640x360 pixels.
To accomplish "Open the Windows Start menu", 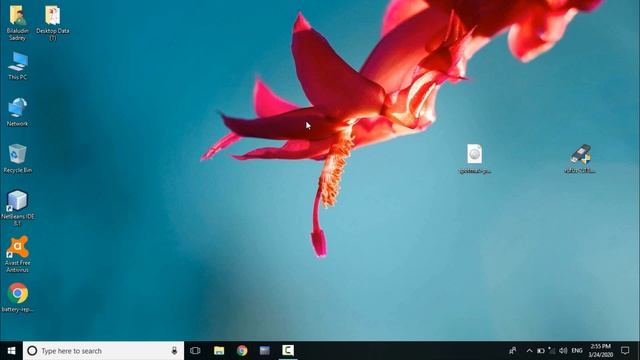I will (x=11, y=351).
